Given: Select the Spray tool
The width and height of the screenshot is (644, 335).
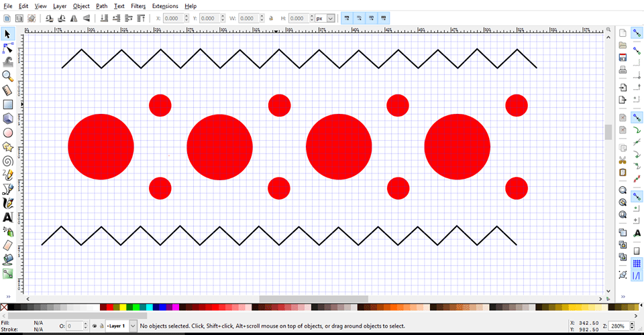Looking at the screenshot, I should coord(7,232).
